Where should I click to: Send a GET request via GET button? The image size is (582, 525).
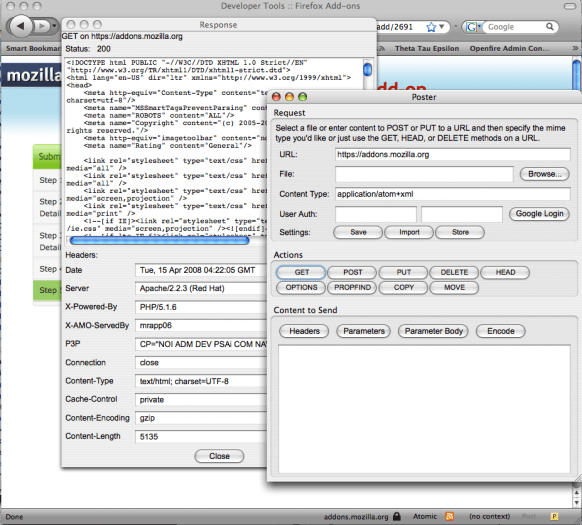tap(301, 272)
